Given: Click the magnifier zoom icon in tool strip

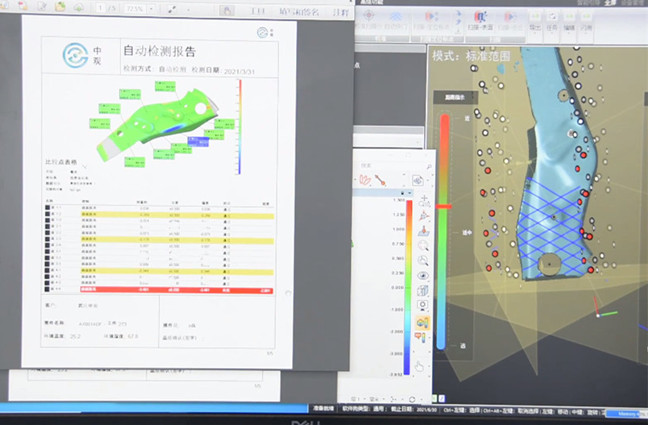Looking at the screenshot, I should (423, 244).
